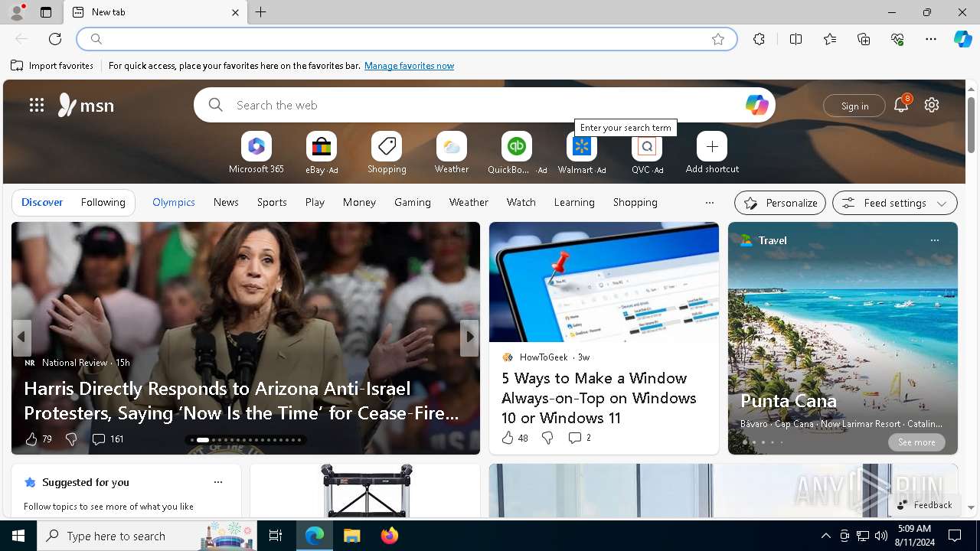The image size is (980, 551).
Task: Add this page to favorites star
Action: [718, 39]
